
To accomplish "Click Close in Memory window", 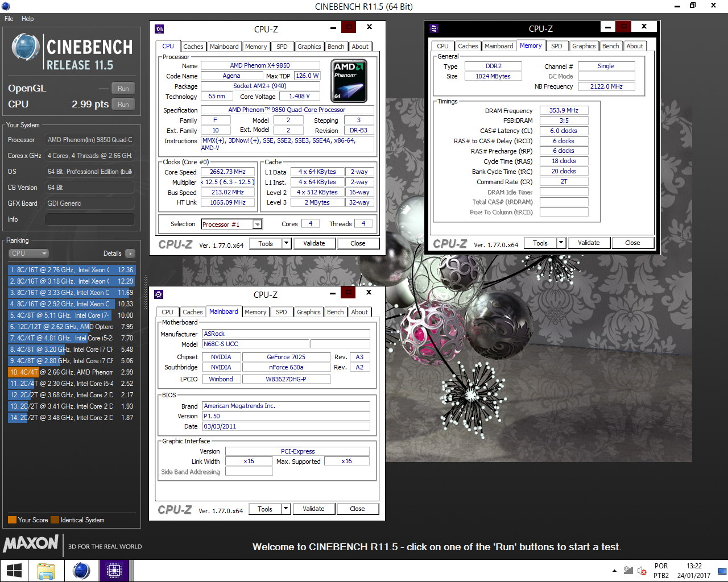I will (632, 243).
